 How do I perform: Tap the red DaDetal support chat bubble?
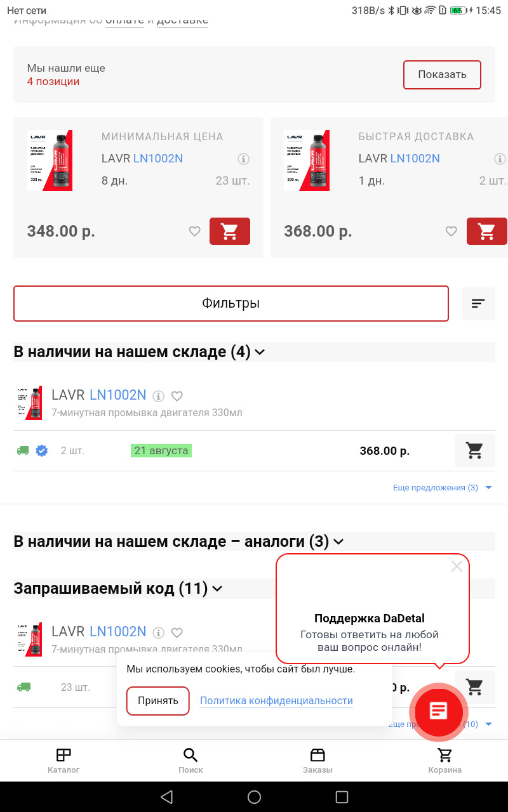coord(439,711)
